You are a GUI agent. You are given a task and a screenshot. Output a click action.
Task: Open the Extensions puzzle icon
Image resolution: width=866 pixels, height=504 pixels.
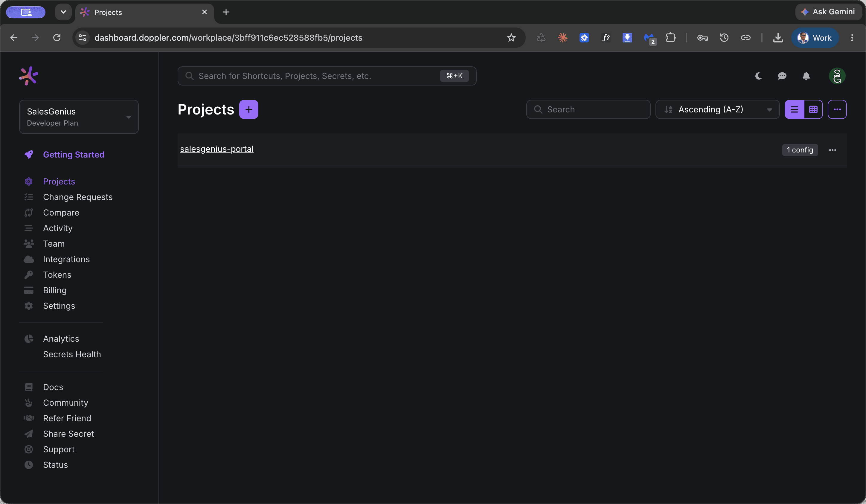pyautogui.click(x=670, y=38)
